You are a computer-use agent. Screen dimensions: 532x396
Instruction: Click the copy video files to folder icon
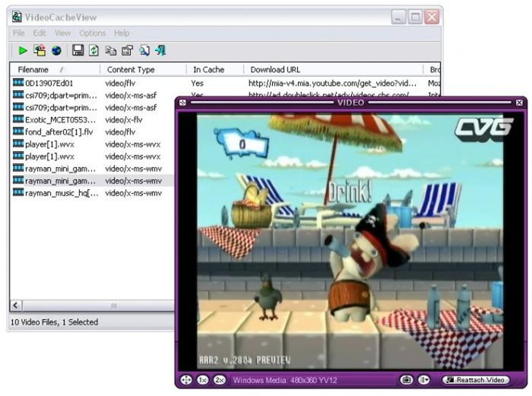(40, 51)
